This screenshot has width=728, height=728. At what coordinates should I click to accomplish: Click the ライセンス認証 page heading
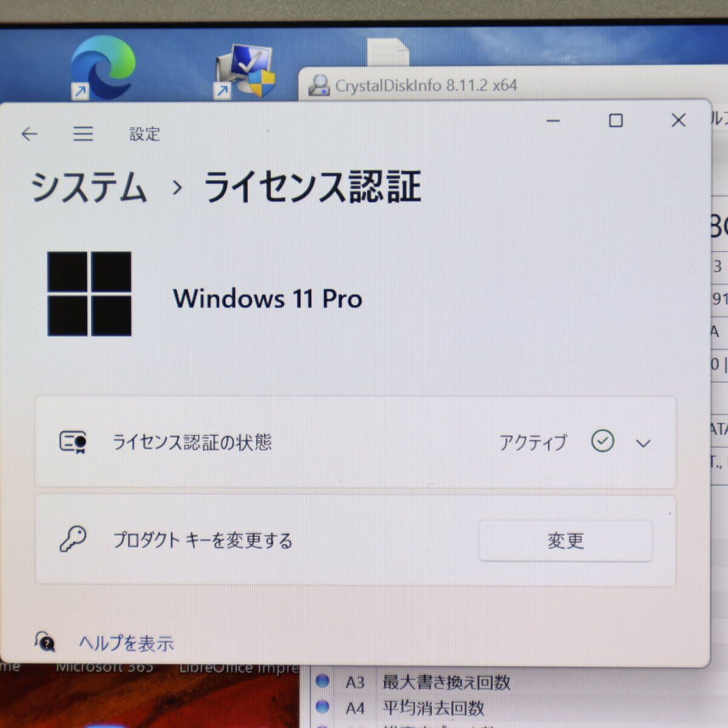click(312, 187)
